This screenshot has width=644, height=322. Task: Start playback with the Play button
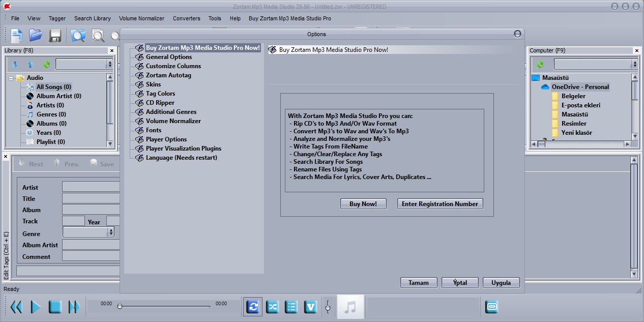point(36,307)
